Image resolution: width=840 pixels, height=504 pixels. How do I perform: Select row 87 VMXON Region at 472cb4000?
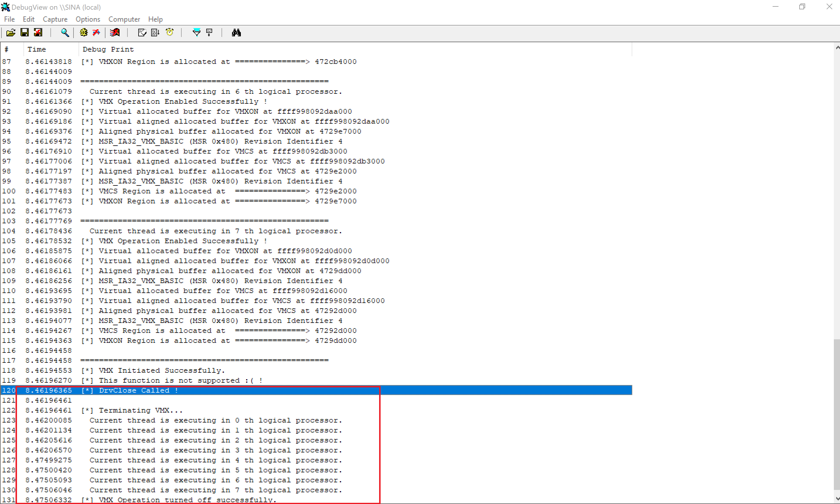pyautogui.click(x=316, y=62)
